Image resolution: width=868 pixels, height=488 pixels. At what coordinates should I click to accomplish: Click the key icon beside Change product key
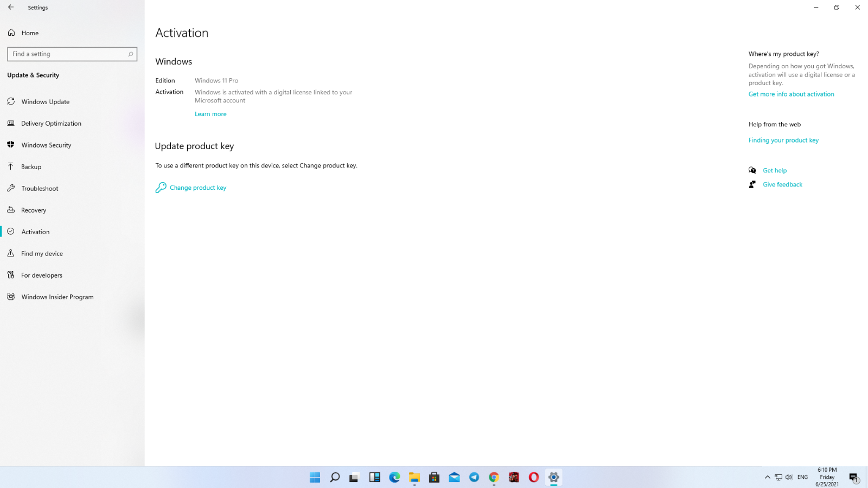click(161, 188)
